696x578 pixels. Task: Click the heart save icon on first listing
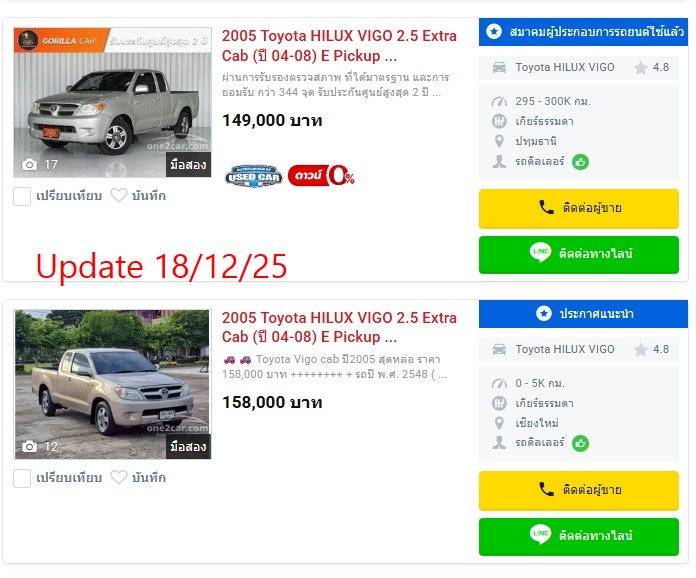coord(119,196)
